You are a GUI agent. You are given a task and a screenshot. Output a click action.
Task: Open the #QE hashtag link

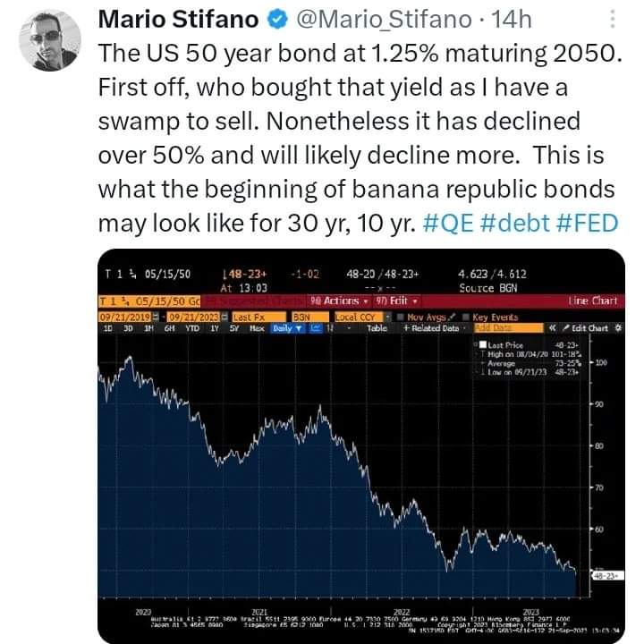click(448, 223)
